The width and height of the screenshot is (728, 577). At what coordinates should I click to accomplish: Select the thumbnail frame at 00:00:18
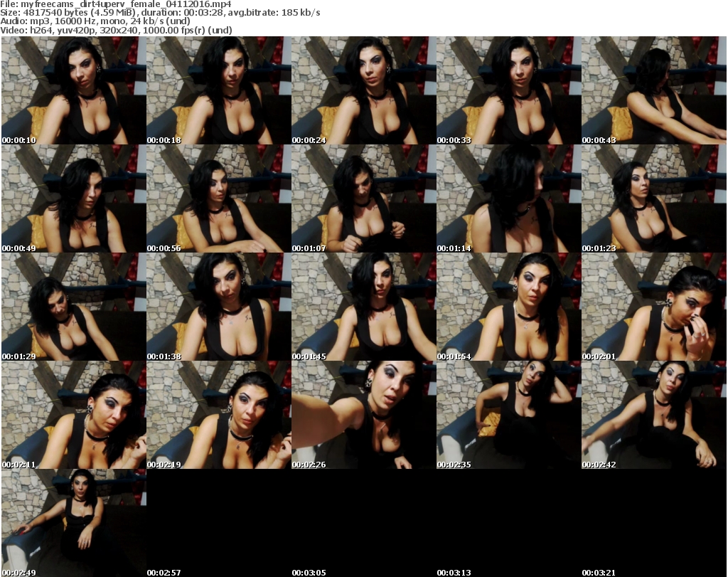click(219, 90)
